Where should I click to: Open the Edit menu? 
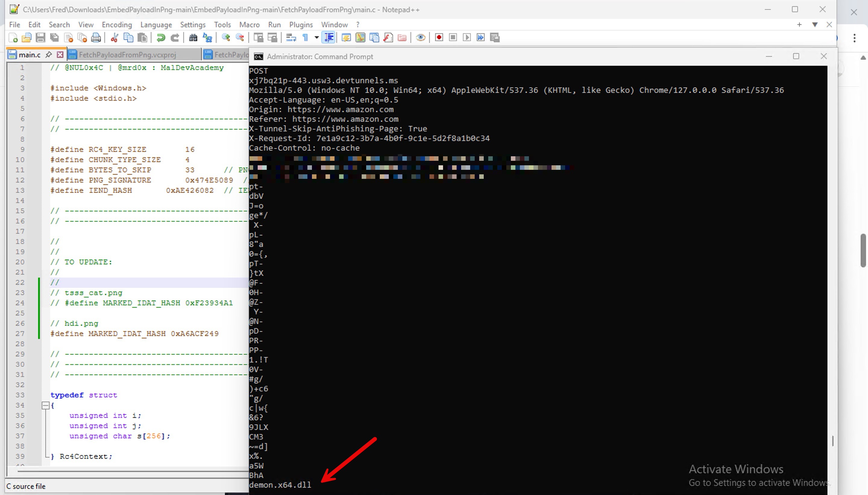(34, 24)
